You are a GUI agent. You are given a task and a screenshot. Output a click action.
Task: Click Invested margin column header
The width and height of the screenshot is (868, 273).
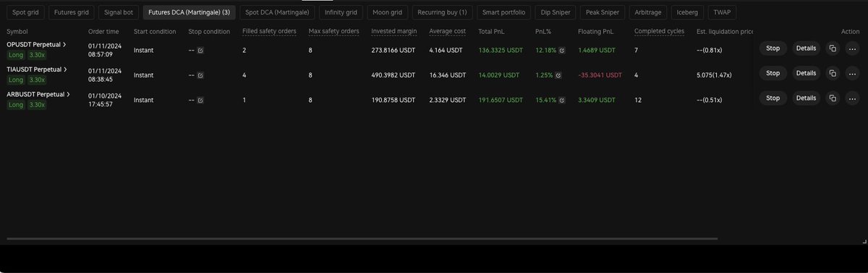[x=393, y=31]
